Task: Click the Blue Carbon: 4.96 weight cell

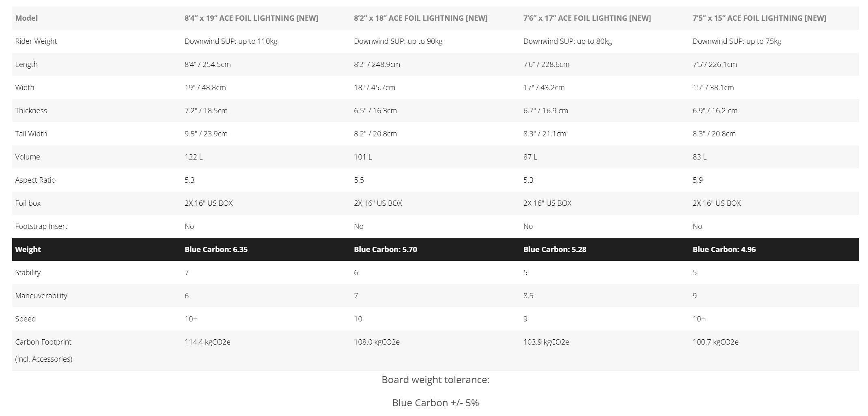Action: 724,249
